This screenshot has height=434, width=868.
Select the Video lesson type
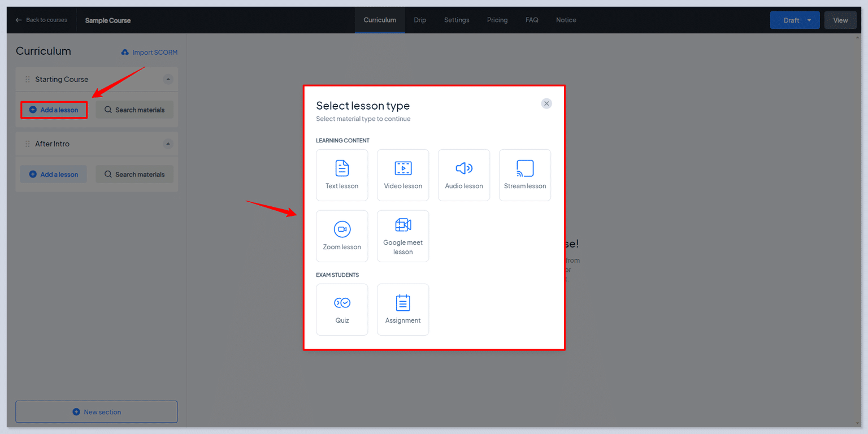coord(403,175)
